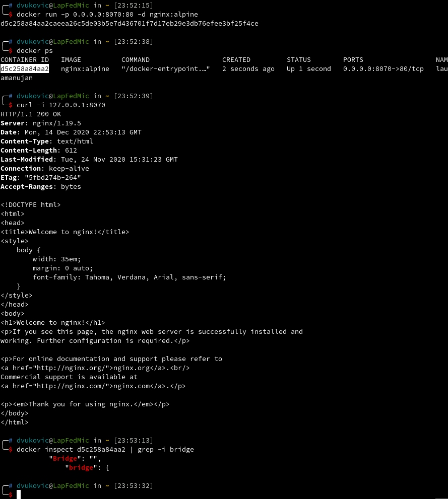The height and width of the screenshot is (499, 448).
Task: Click the 'Thank you for using nginx' line
Action: pos(85,404)
